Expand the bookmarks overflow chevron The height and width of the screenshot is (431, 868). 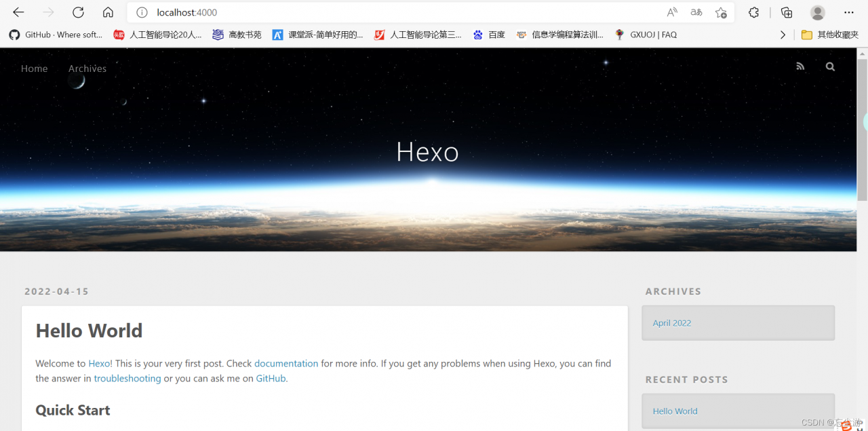click(x=783, y=35)
